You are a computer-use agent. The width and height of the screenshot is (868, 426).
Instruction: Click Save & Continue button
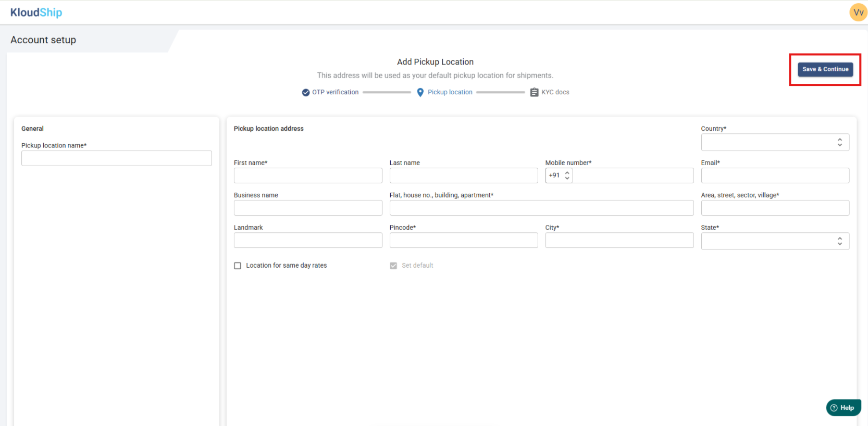(x=825, y=69)
